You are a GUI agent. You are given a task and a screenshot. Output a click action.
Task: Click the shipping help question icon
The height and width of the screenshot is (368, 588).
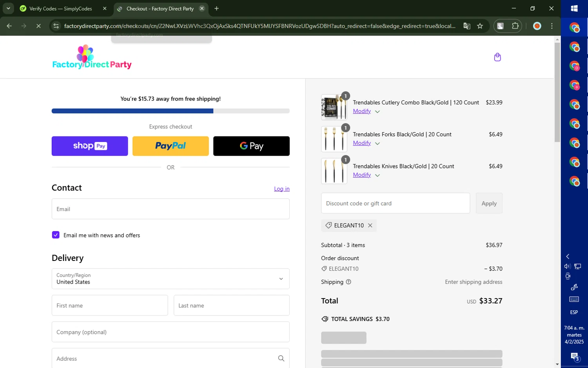348,282
